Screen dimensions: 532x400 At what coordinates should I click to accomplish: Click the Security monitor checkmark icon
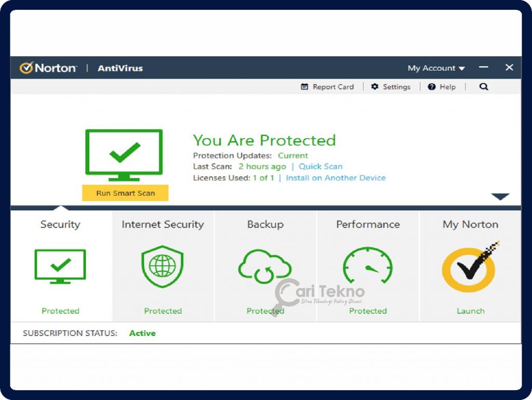(x=60, y=266)
